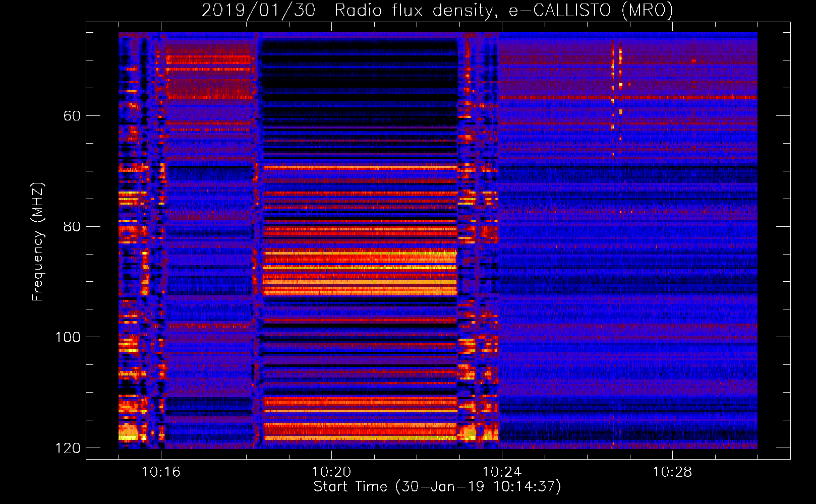Click the 60 frequency tick label
This screenshot has width=816, height=504.
(72, 116)
